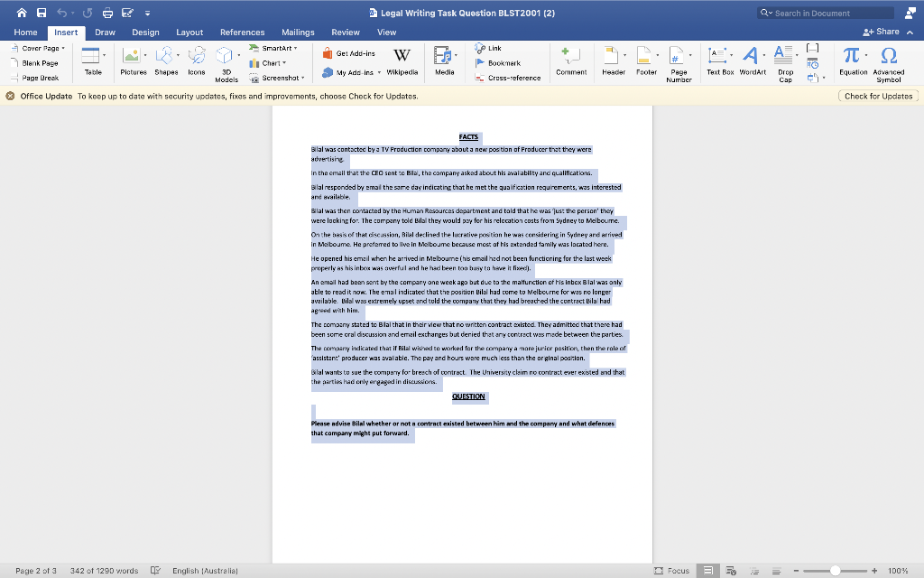Toggle Focus mode in status bar
This screenshot has height=578, width=924.
[x=671, y=571]
